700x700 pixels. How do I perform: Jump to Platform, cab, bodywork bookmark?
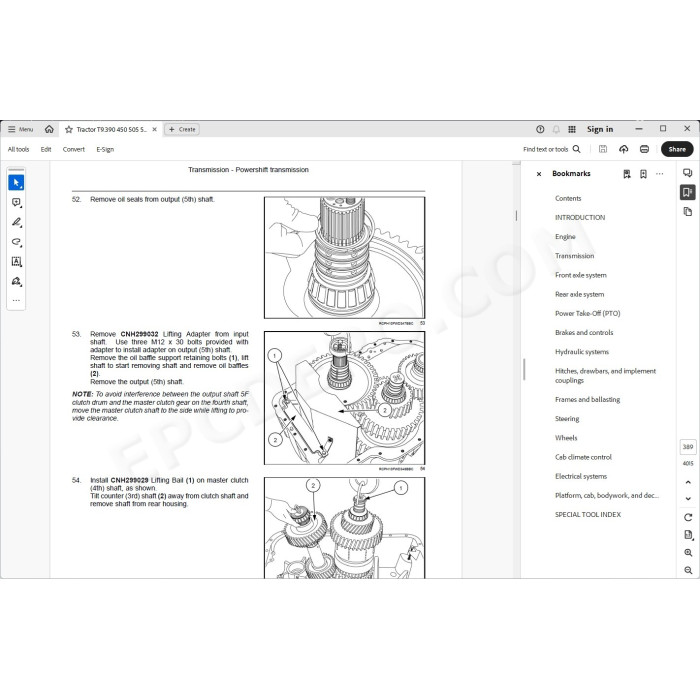coord(607,496)
